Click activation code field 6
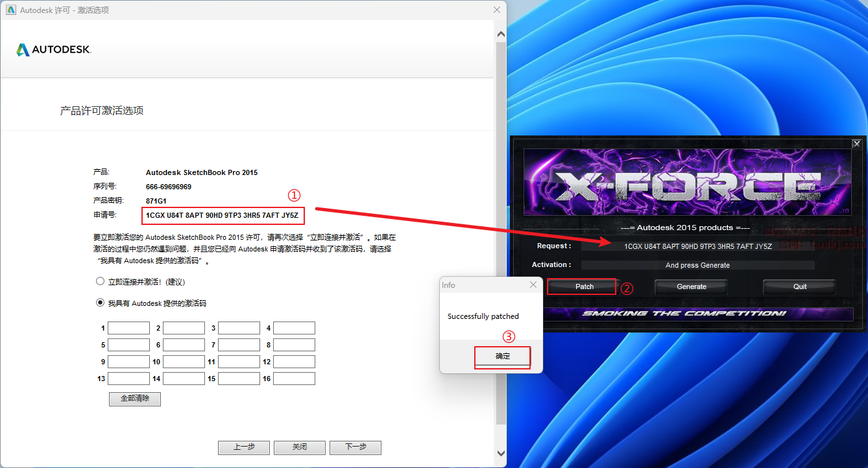868x468 pixels. point(184,345)
